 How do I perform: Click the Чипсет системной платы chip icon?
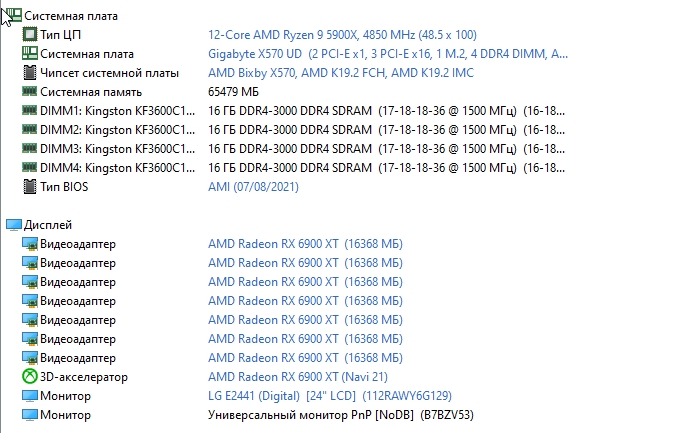tap(29, 73)
